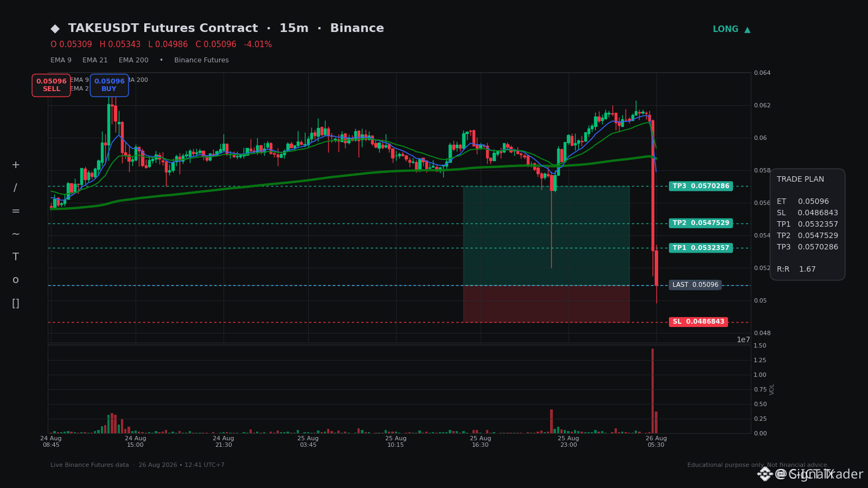Click the Binance Futures source label
The width and height of the screenshot is (868, 488).
click(201, 60)
